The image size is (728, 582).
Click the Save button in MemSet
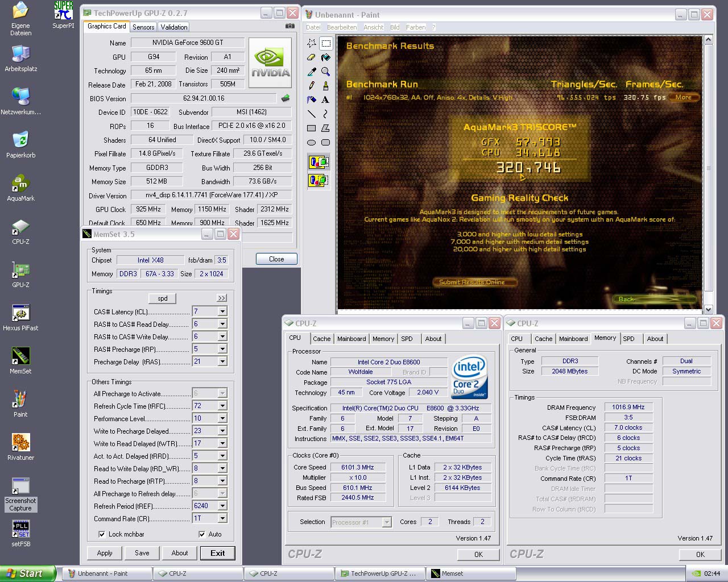(142, 553)
